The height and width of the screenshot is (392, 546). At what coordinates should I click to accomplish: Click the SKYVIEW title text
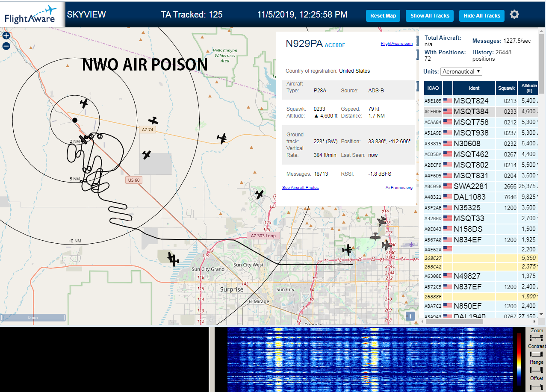tap(86, 15)
